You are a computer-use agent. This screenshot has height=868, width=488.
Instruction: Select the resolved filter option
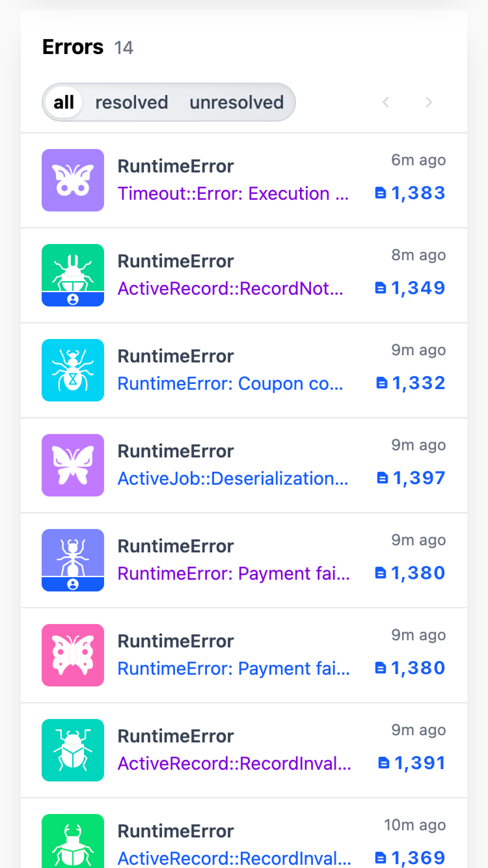[132, 102]
